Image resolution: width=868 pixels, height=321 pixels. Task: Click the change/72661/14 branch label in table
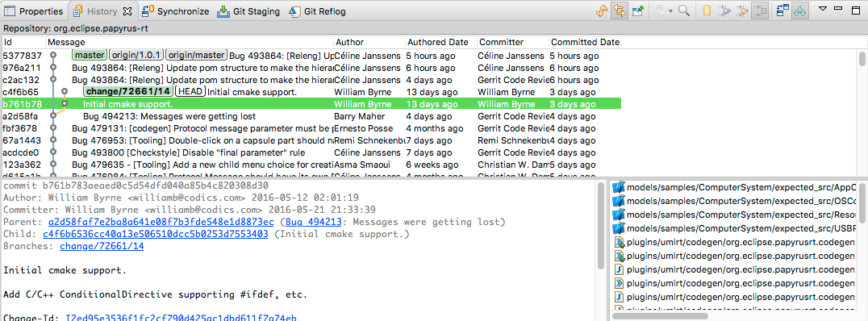pyautogui.click(x=128, y=92)
